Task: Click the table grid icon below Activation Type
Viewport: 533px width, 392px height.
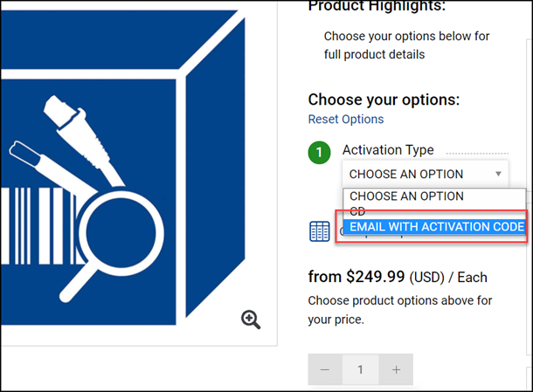Action: [320, 230]
